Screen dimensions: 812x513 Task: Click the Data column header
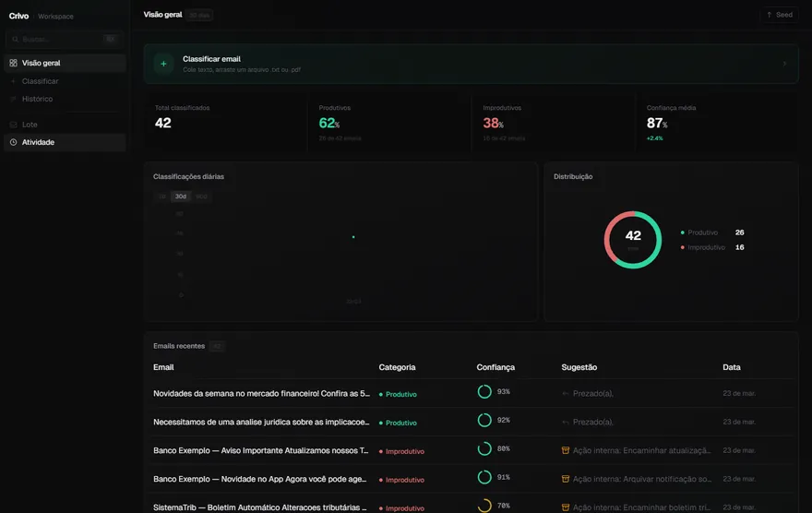click(732, 367)
